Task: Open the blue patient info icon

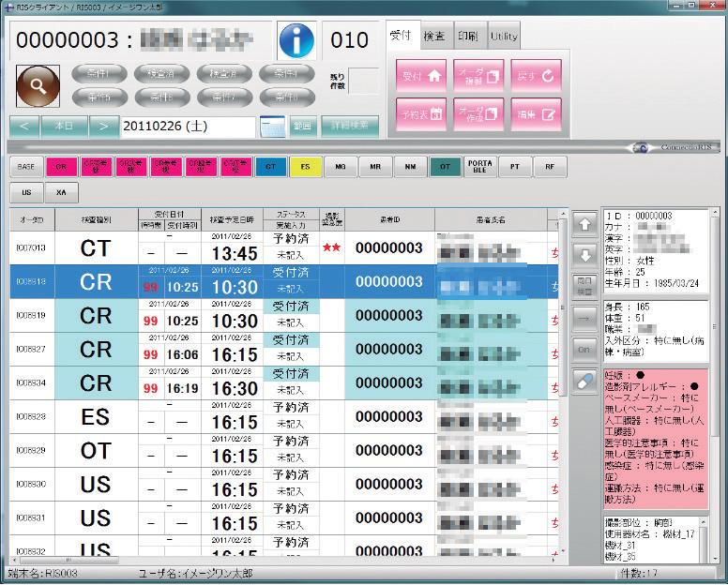Action: pyautogui.click(x=298, y=41)
